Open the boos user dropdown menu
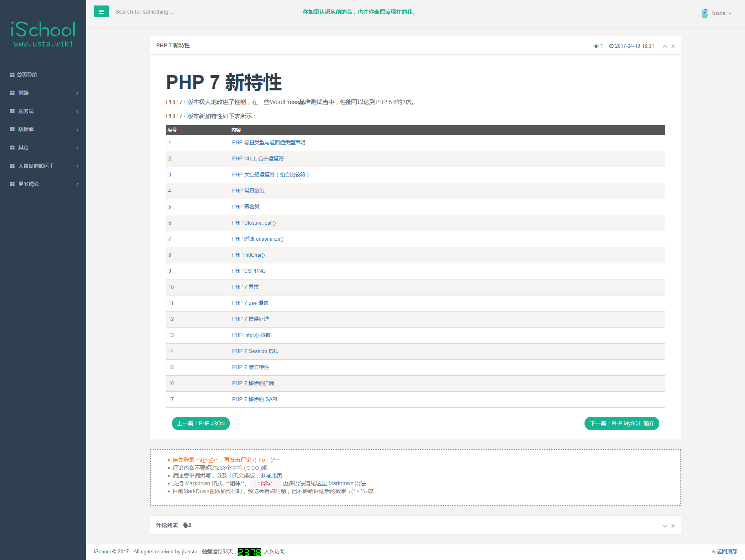 point(722,13)
